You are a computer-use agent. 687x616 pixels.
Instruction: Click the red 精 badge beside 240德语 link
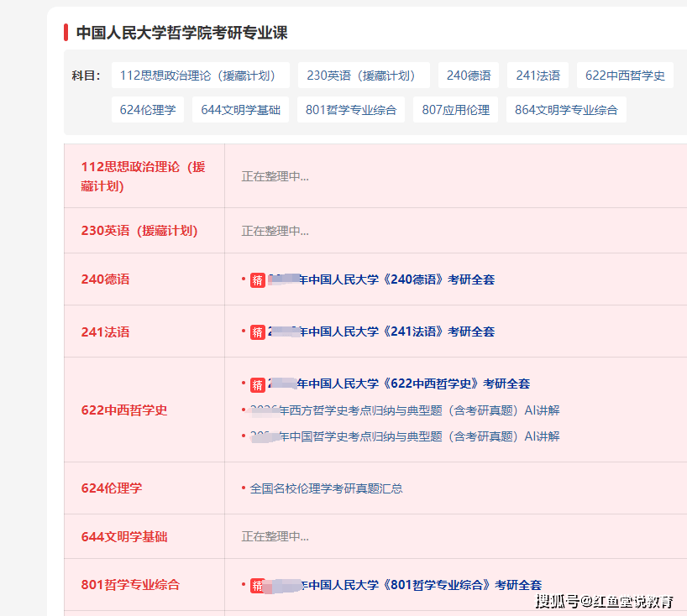(x=258, y=280)
